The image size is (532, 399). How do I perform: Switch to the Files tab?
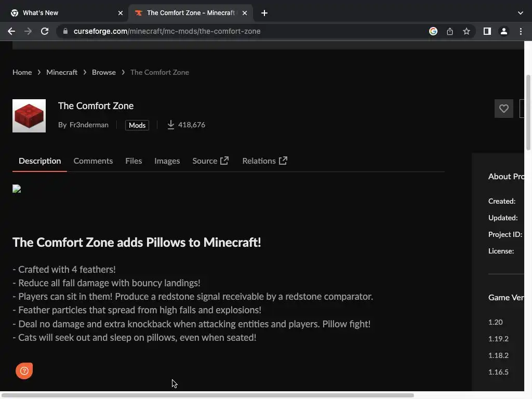point(134,161)
